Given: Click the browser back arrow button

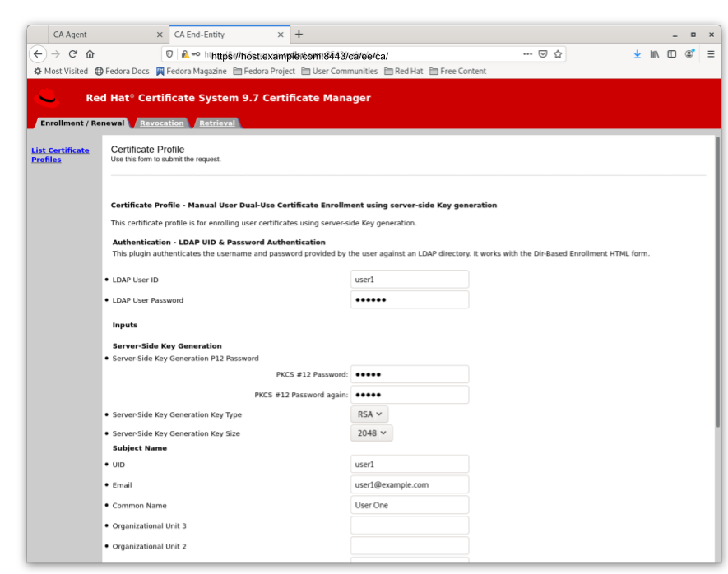Looking at the screenshot, I should tap(38, 54).
